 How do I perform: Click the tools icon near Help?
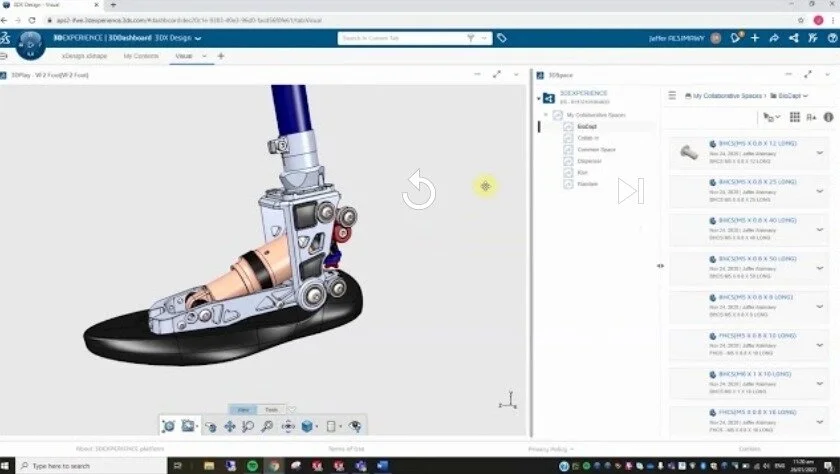813,37
